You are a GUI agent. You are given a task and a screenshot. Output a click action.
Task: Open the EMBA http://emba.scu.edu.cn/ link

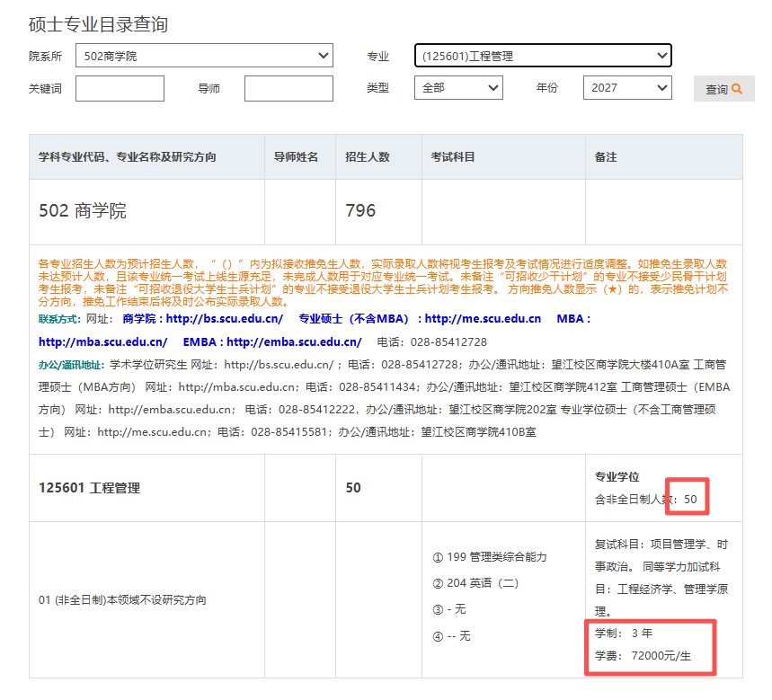pyautogui.click(x=272, y=342)
